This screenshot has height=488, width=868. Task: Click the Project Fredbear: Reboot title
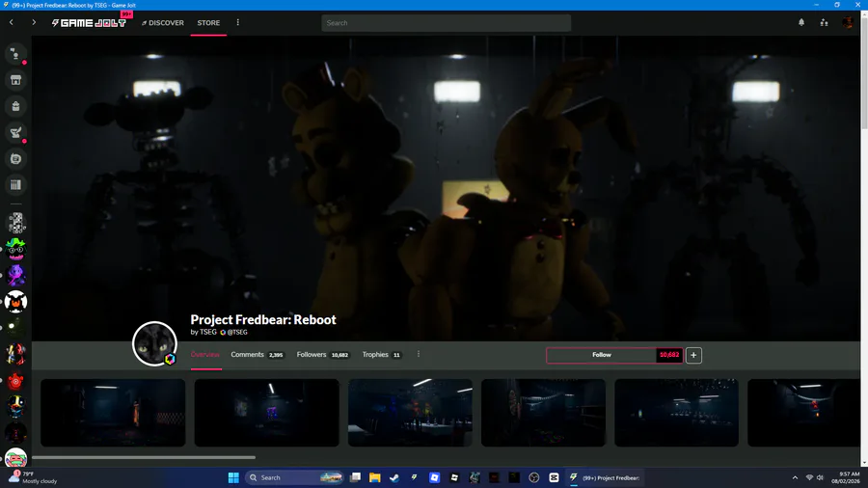[263, 319]
